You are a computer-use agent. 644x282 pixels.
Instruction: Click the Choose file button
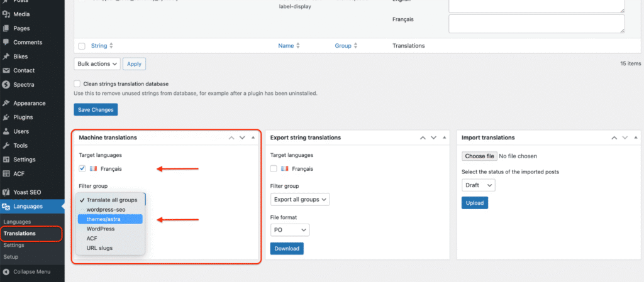click(479, 156)
